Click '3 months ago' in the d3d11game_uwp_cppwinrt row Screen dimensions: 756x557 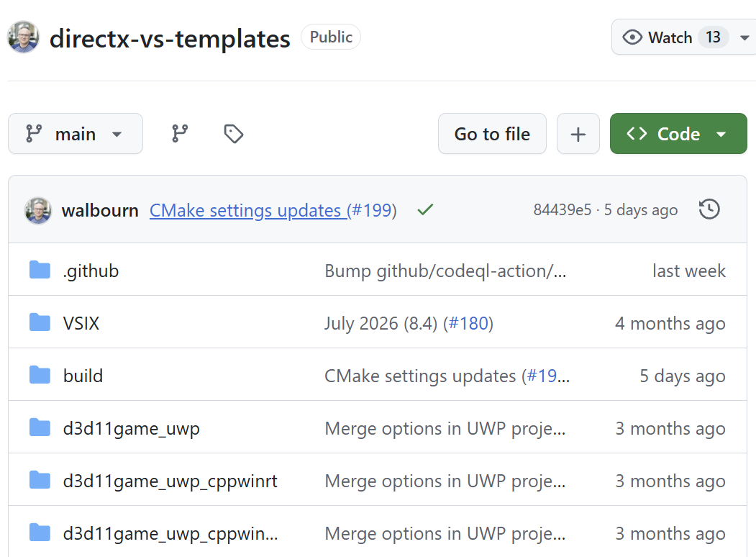coord(670,481)
